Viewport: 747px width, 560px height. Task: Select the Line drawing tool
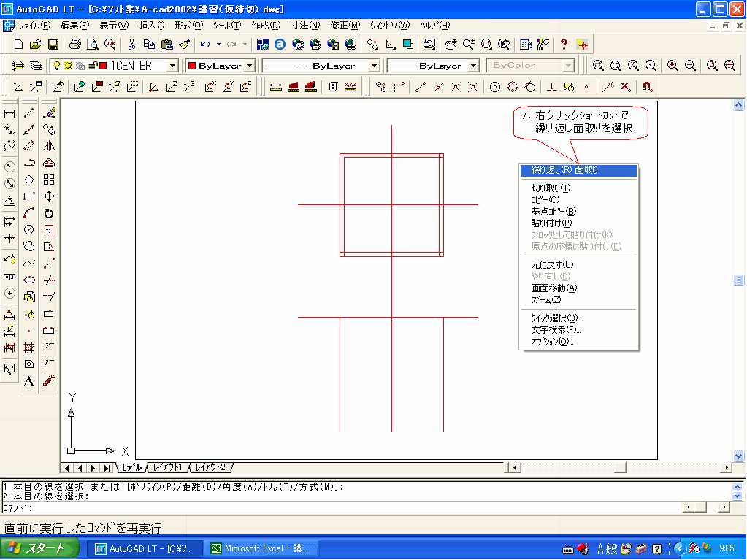[29, 113]
